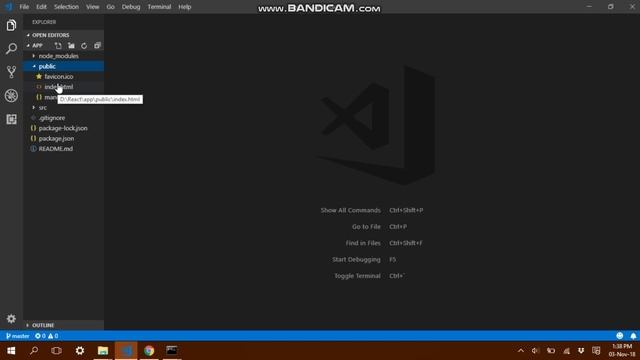Collapse all folders in explorer

click(x=97, y=46)
